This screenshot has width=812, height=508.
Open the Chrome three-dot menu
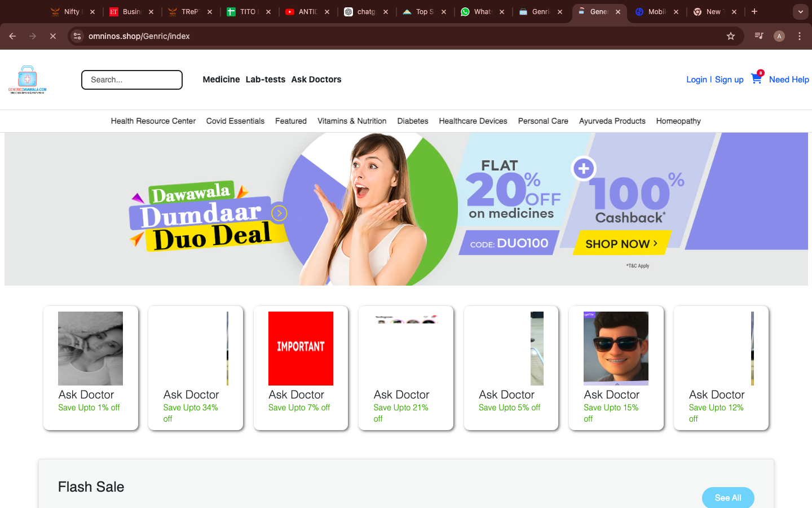coord(800,36)
